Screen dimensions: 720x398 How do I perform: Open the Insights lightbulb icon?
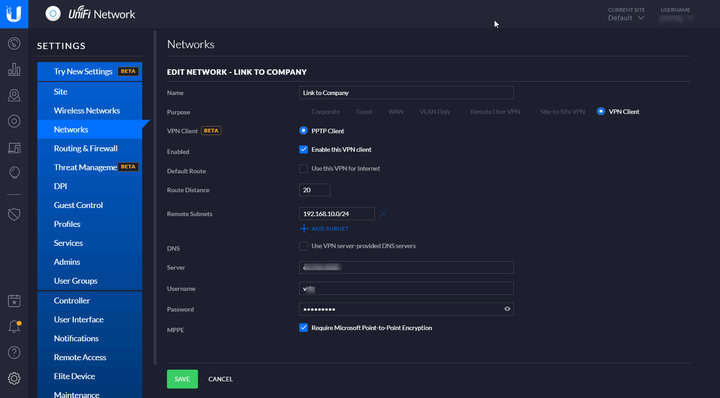click(14, 173)
